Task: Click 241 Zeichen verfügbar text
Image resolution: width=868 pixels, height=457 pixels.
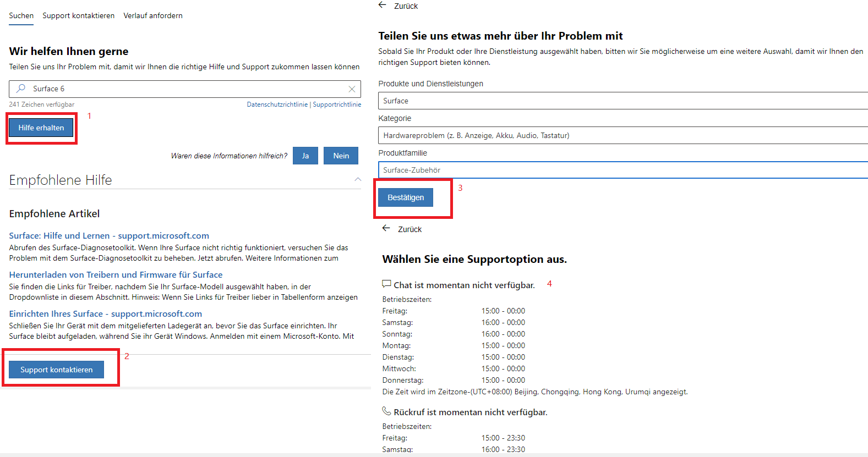Action: point(42,104)
